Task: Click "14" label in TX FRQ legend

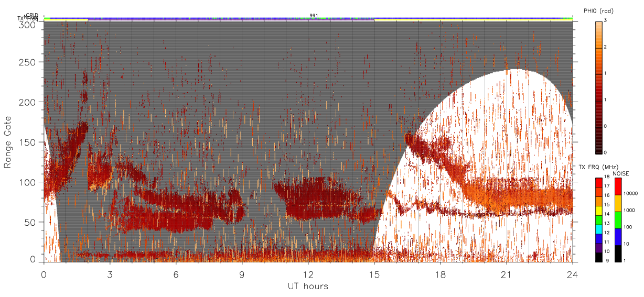Action: pos(607,214)
